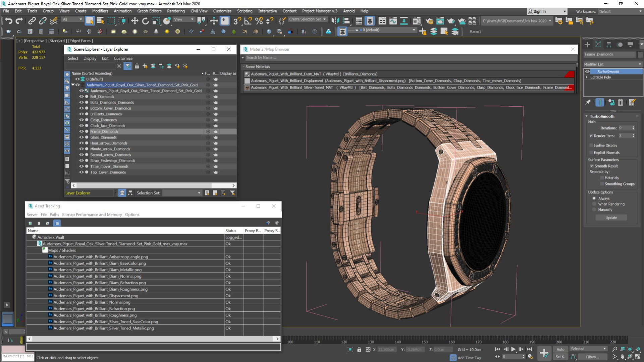
Task: Click the Asset Tracking horizontal scrollbar
Action: click(x=154, y=339)
